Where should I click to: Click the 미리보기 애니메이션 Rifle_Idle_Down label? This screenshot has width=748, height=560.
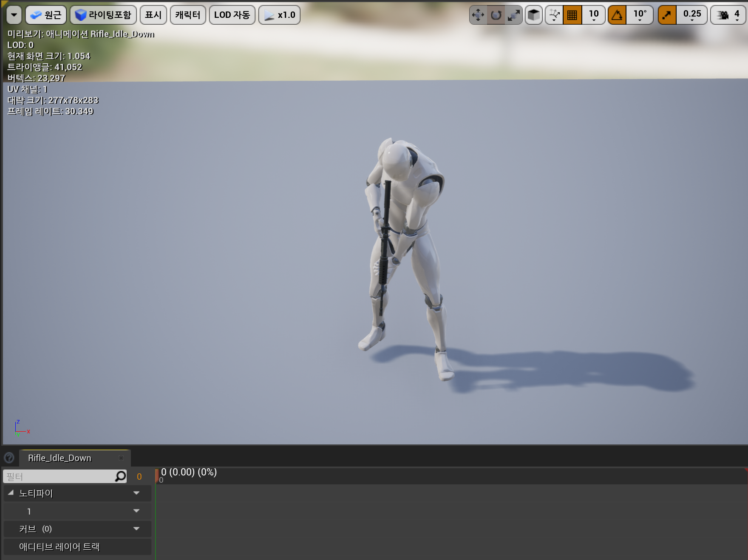81,34
